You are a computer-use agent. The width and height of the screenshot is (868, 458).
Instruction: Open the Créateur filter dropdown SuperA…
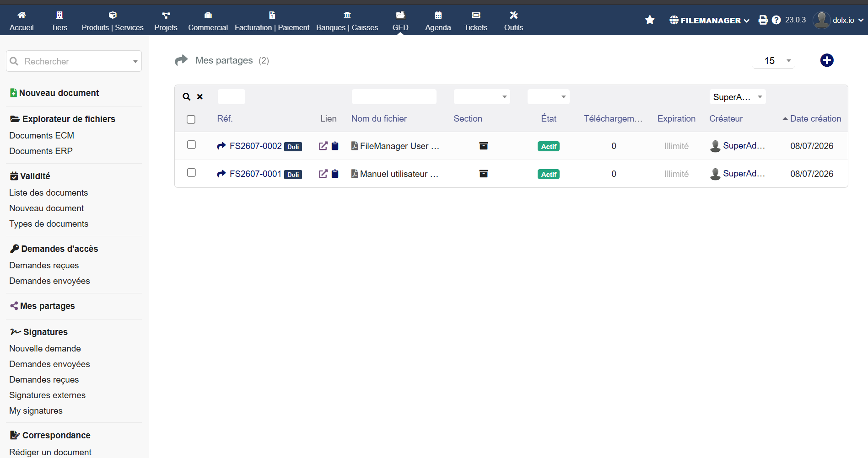point(738,97)
